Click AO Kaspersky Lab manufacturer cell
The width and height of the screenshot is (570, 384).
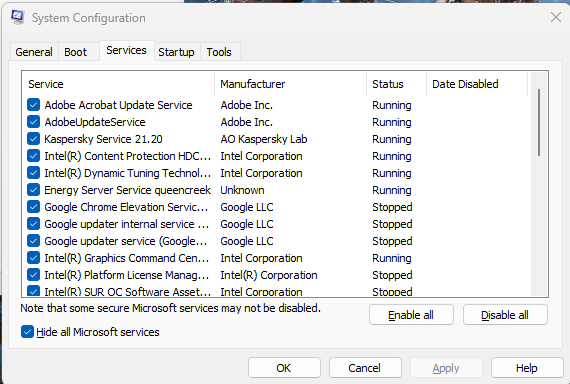[264, 139]
